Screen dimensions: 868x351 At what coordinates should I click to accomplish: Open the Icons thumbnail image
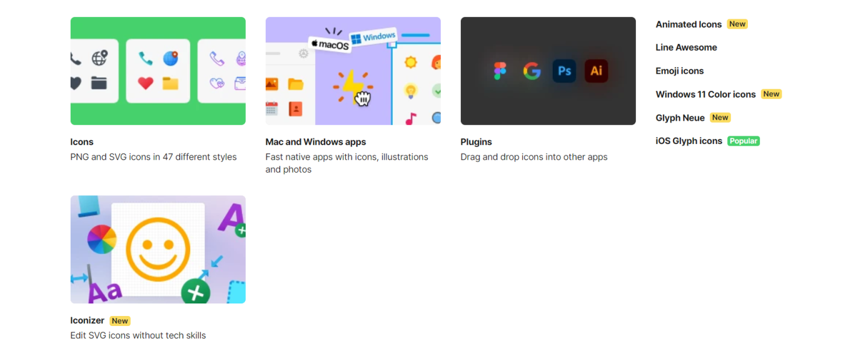(x=158, y=71)
